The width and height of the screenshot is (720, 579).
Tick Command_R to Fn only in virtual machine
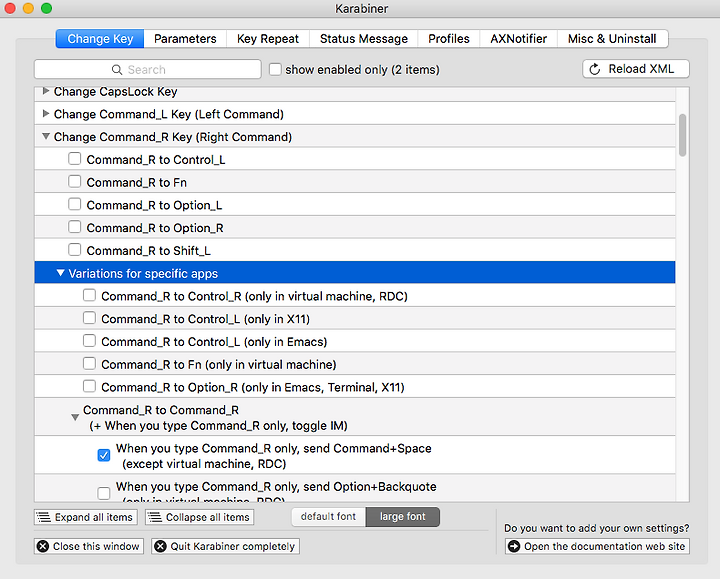pos(89,364)
